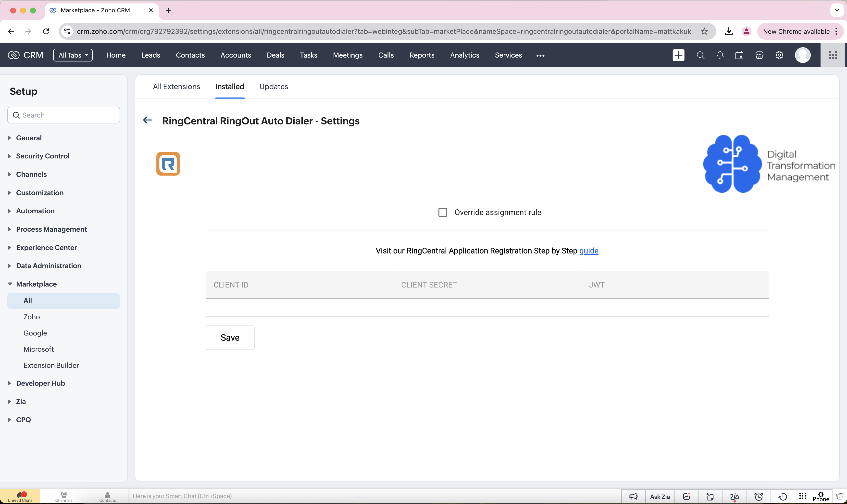Viewport: 847px width, 504px height.
Task: Click the JWT field
Action: (x=675, y=285)
